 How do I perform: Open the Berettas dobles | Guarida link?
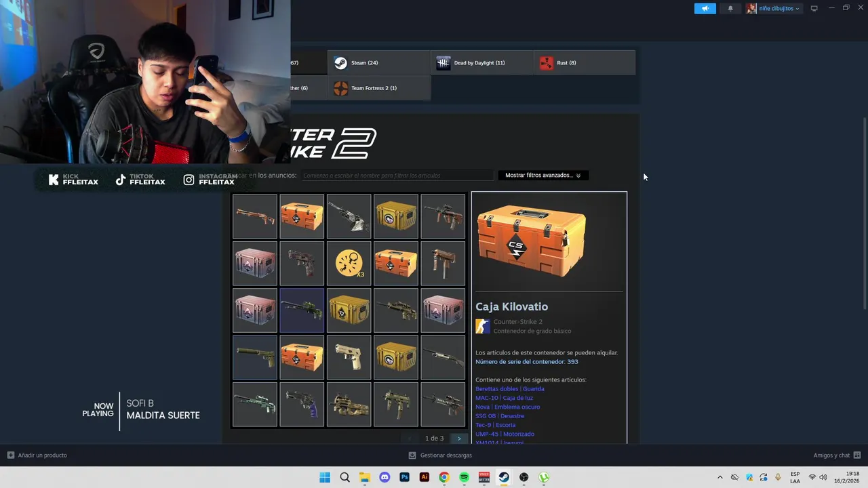coord(509,389)
